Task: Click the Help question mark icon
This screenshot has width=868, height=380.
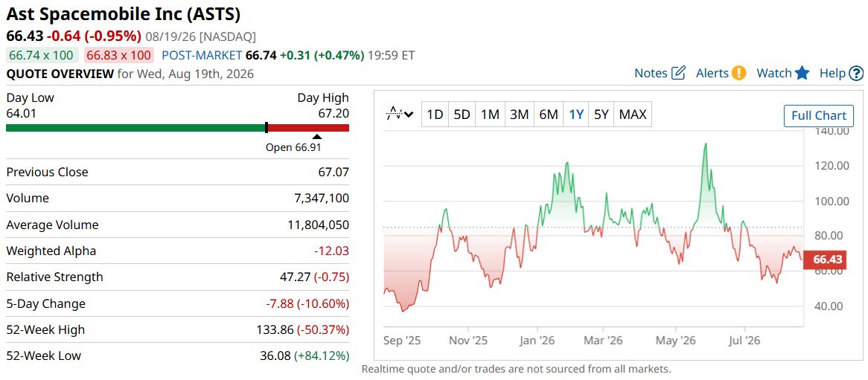Action: [x=856, y=73]
